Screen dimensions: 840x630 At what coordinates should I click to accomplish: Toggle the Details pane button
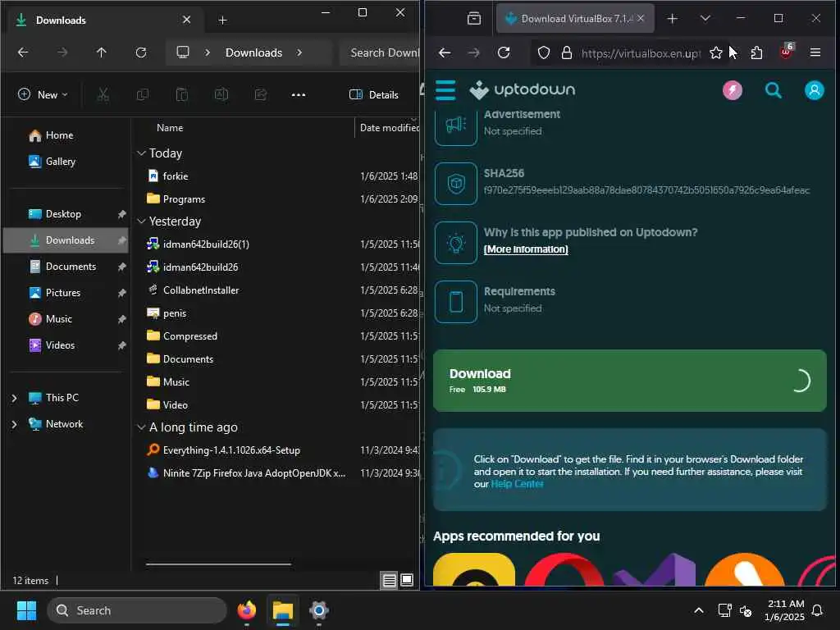[x=374, y=95]
